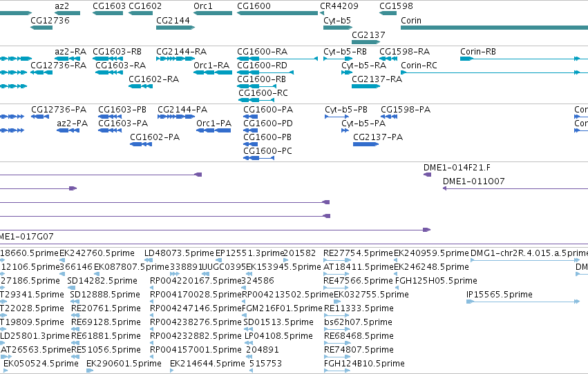Screen dimensions: 588x374
Task: Select the CR44209 gene label
Action: point(339,6)
